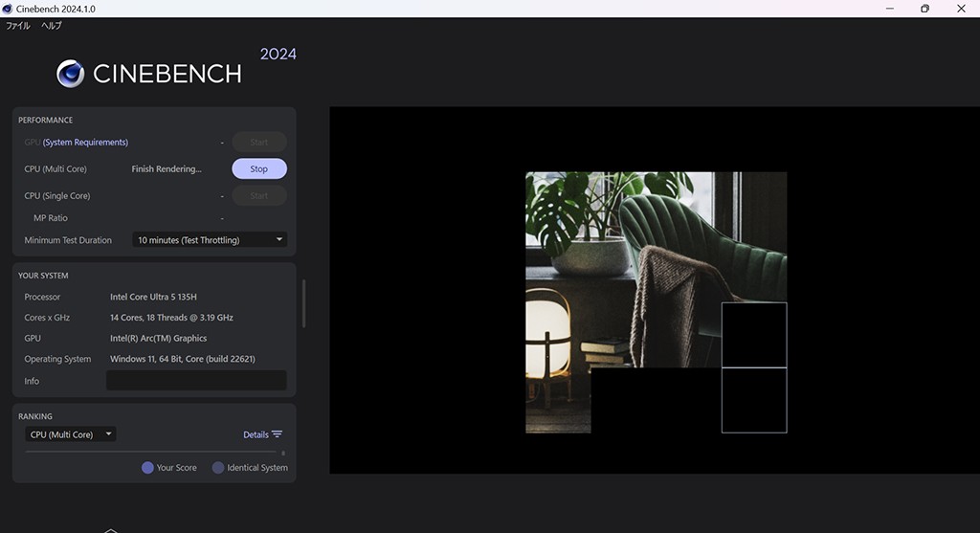The width and height of the screenshot is (980, 533).
Task: Click the filter icon next to Details
Action: pos(277,434)
